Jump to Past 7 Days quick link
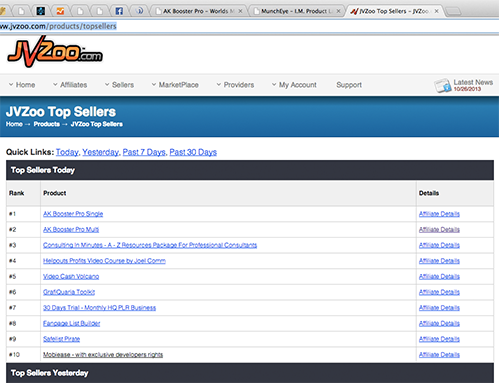This screenshot has width=499, height=383. tap(144, 152)
